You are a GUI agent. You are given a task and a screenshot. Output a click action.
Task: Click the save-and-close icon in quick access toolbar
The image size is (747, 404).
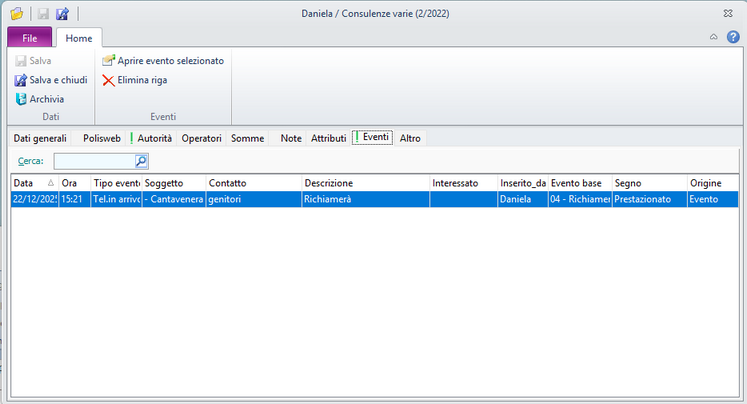click(62, 14)
